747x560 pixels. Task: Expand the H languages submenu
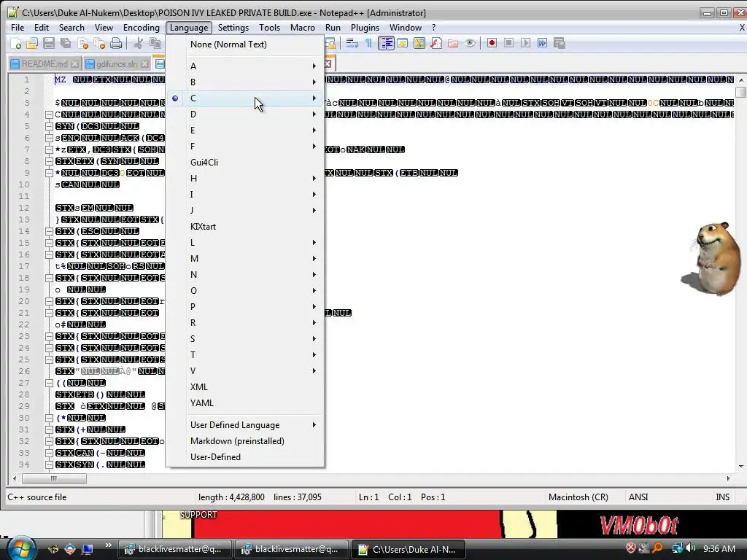[x=245, y=179]
